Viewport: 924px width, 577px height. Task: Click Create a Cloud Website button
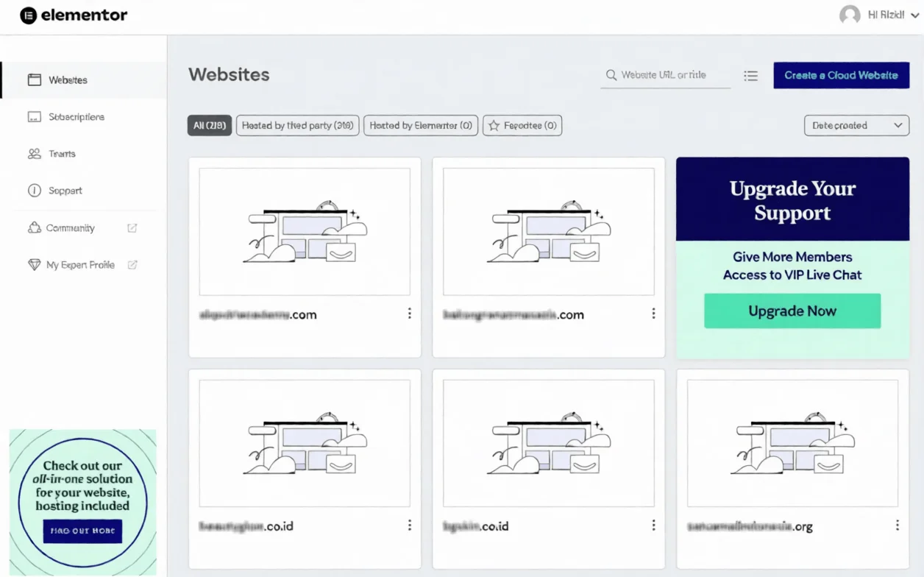[841, 75]
